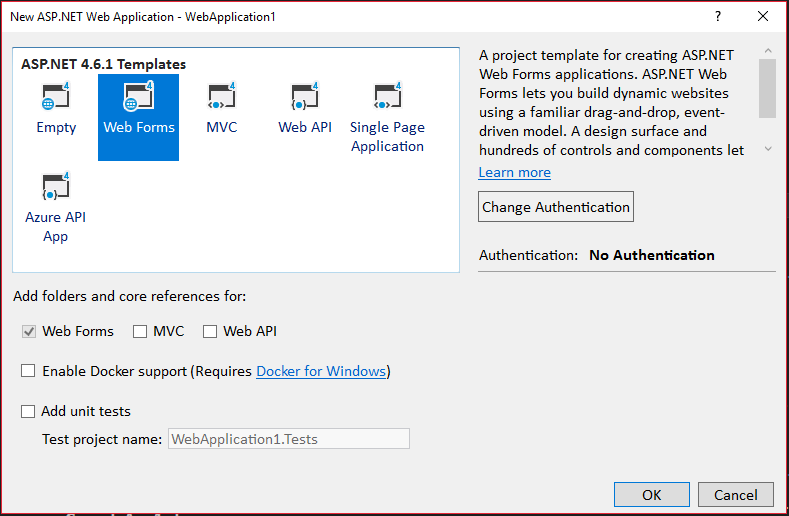The image size is (789, 516).
Task: Open the Learn more link
Action: click(514, 173)
